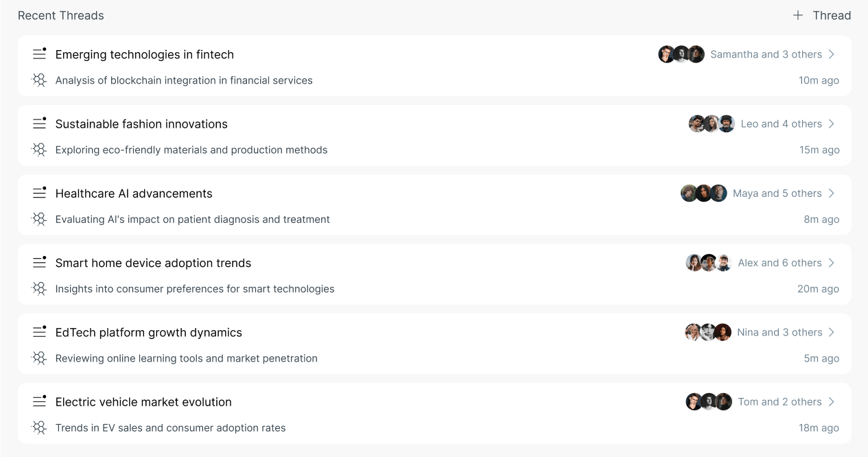
Task: Click the molecule icon beside blockchain integration analysis
Action: click(40, 80)
